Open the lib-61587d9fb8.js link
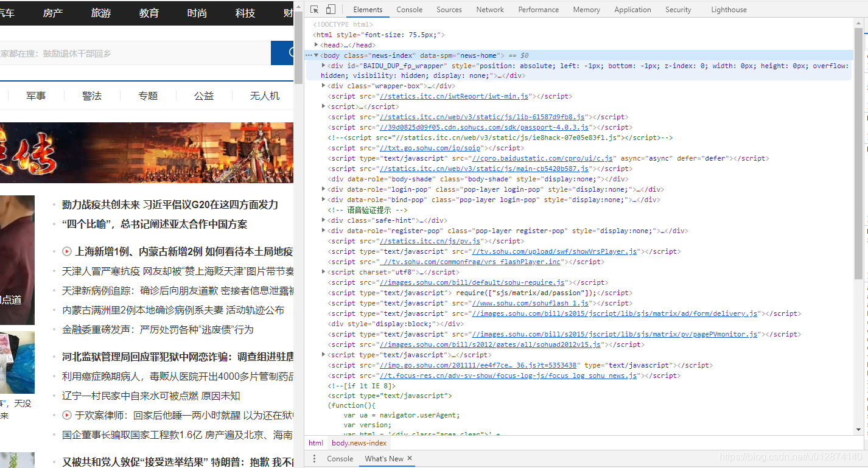This screenshot has height=468, width=868. tap(481, 117)
